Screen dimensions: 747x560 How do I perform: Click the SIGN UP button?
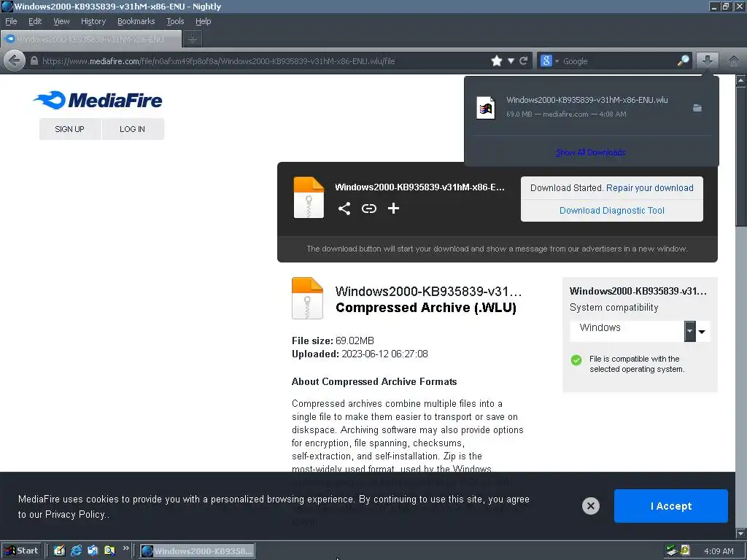click(69, 129)
